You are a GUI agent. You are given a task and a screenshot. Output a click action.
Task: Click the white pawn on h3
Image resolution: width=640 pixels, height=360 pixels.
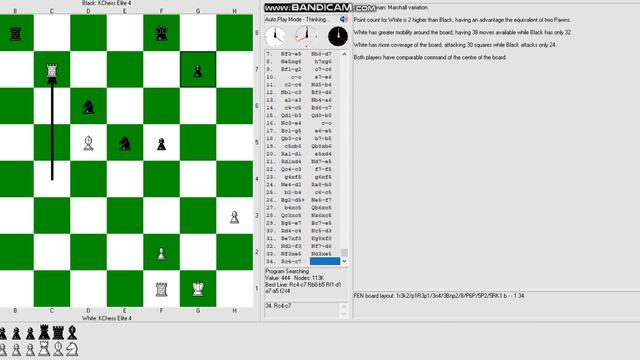[234, 217]
